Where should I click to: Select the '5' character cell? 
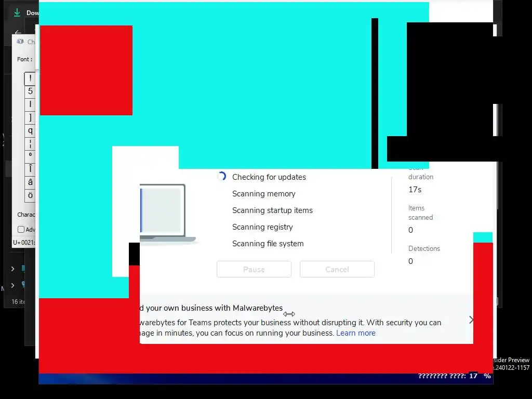click(x=30, y=91)
